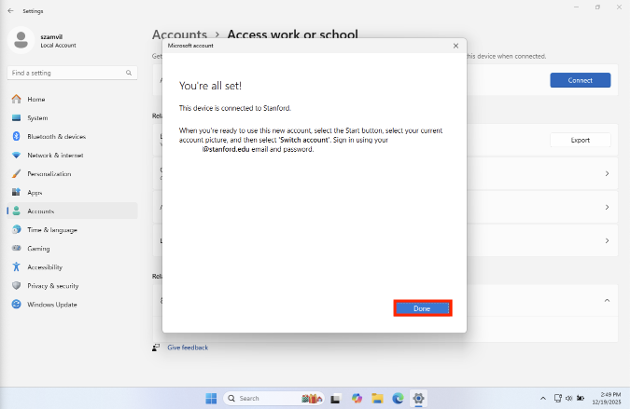The image size is (630, 409).
Task: Click the Connect button
Action: click(x=580, y=80)
